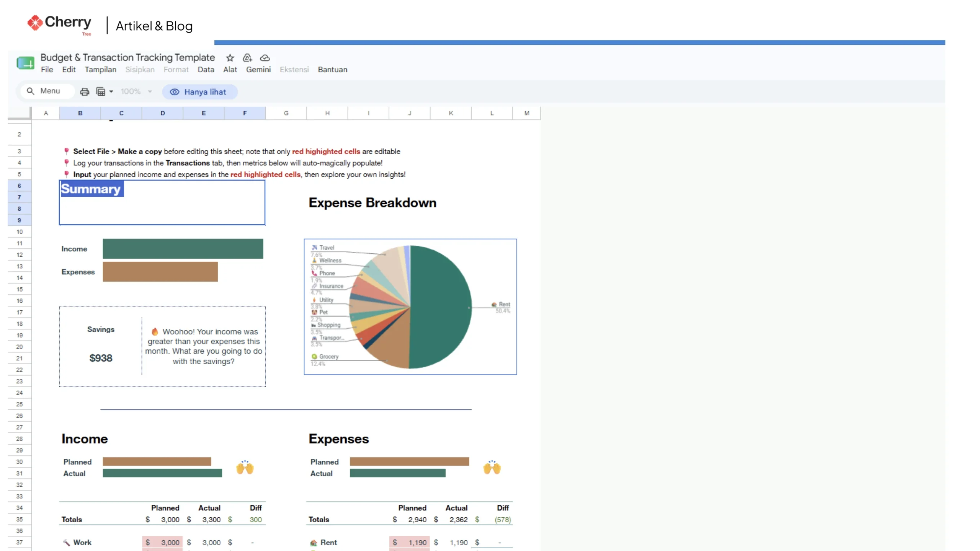This screenshot has width=980, height=551.
Task: Click Income Totals Diff value 300
Action: [256, 520]
